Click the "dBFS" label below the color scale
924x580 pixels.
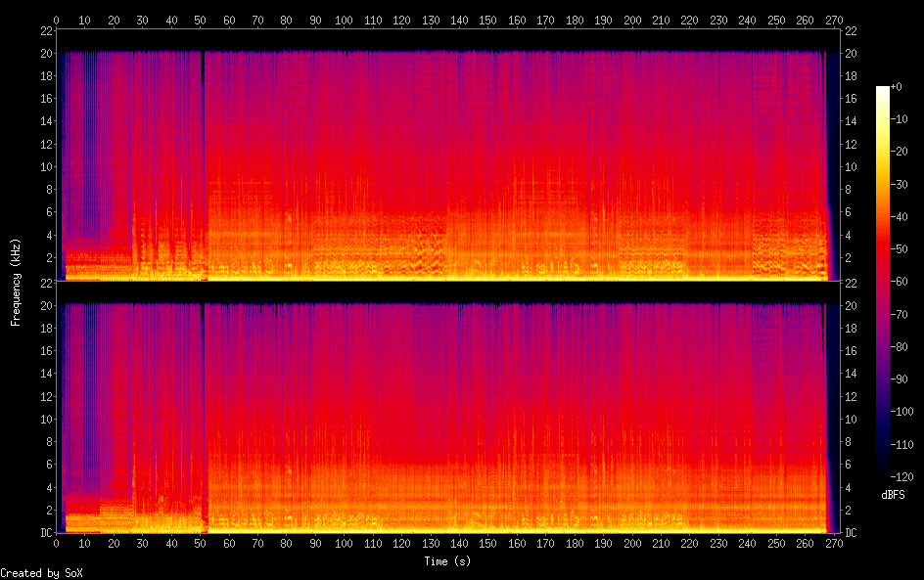point(892,496)
